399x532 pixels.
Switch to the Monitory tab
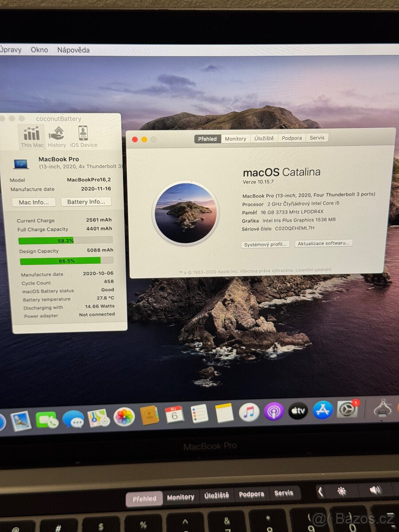(x=235, y=138)
